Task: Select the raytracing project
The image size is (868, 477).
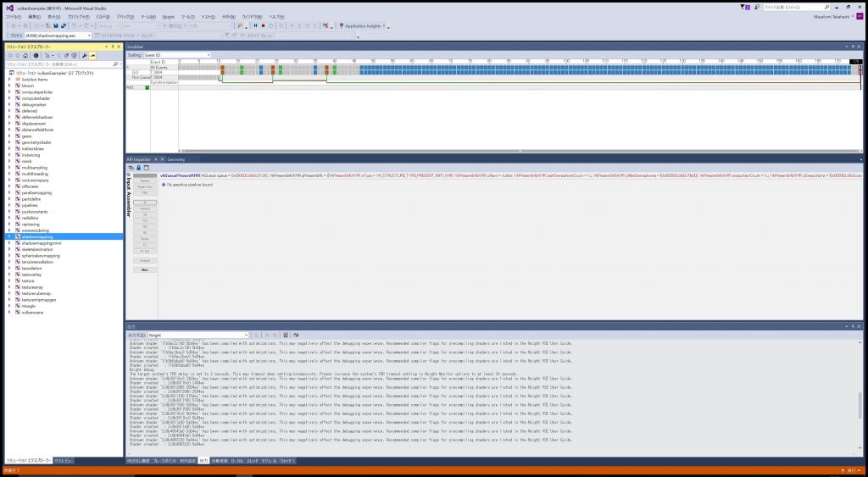Action: point(30,225)
